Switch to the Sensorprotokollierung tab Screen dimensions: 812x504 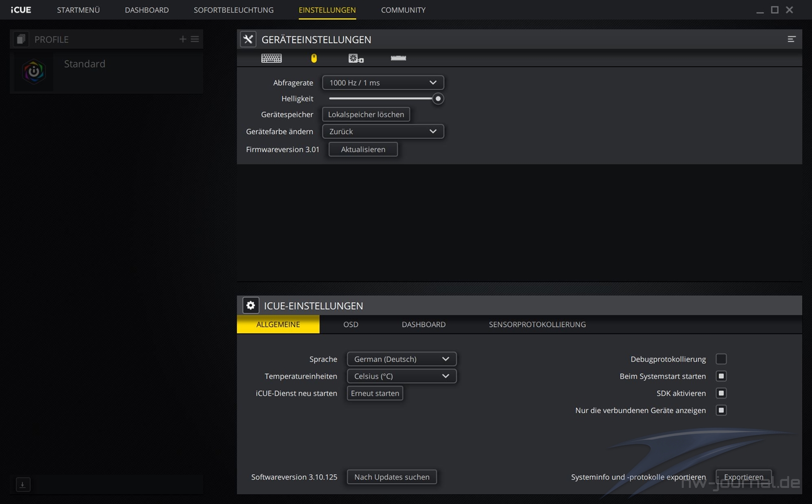(537, 325)
